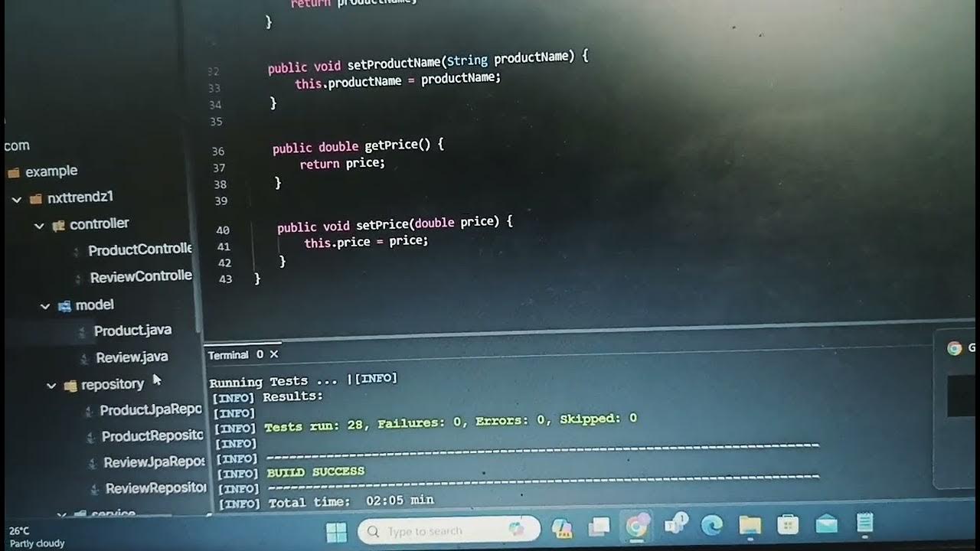Click the Type to search box
980x551 pixels.
coord(449,530)
